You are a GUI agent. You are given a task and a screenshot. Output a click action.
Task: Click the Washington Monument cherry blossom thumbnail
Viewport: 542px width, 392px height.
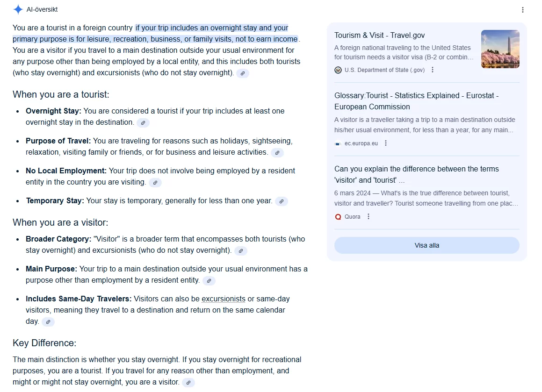[500, 49]
